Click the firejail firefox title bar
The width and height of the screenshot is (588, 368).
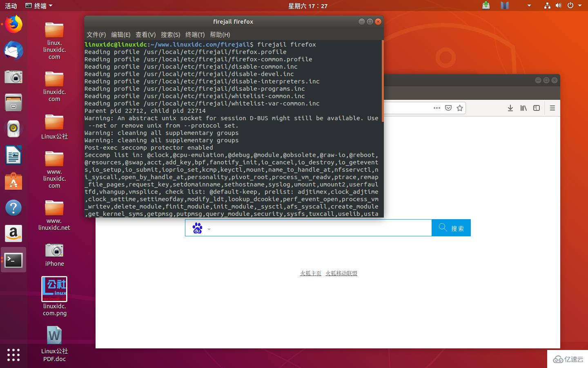[233, 22]
